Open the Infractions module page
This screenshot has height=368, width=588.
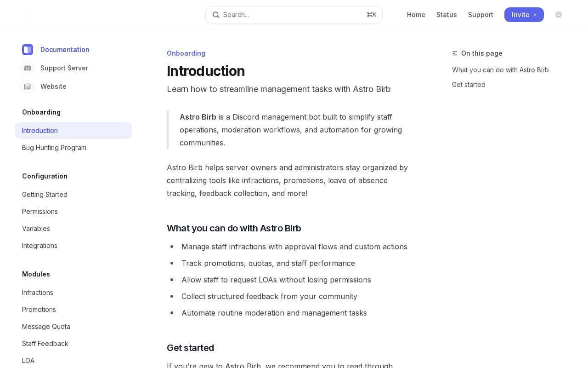click(x=38, y=293)
